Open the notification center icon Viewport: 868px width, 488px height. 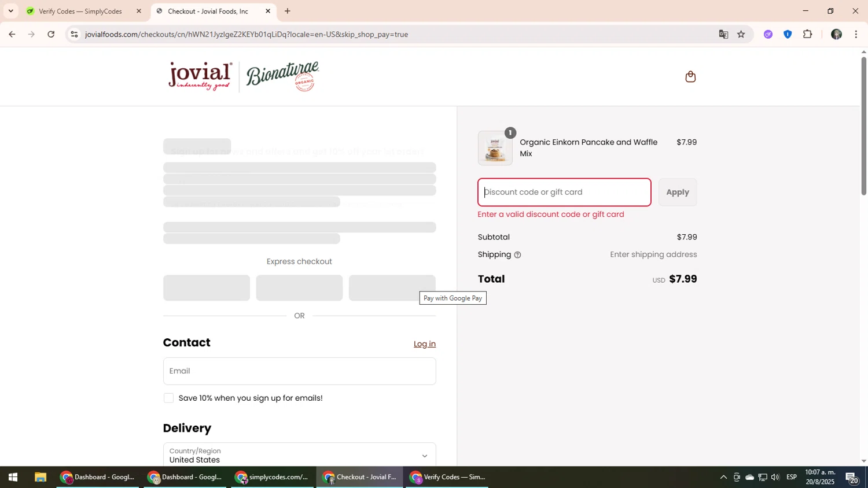[852, 478]
